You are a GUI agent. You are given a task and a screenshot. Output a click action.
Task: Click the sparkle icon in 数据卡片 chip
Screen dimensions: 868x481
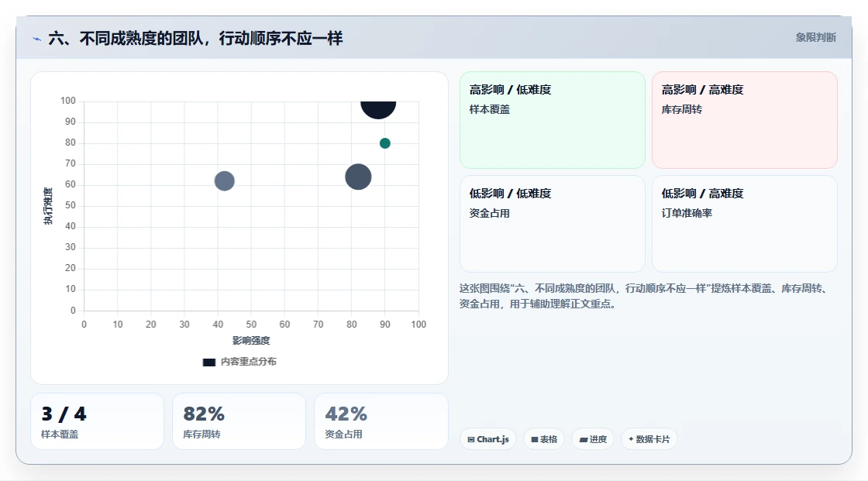pos(631,439)
